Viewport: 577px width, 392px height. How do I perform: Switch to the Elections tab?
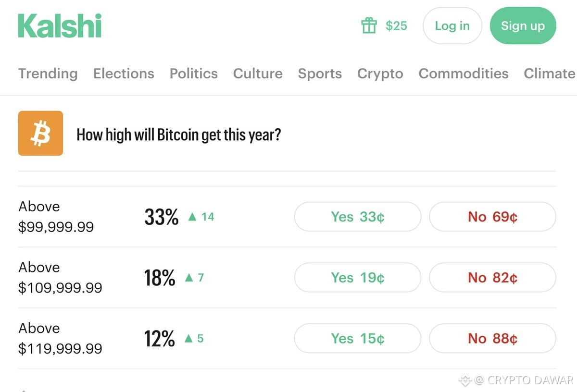[124, 73]
